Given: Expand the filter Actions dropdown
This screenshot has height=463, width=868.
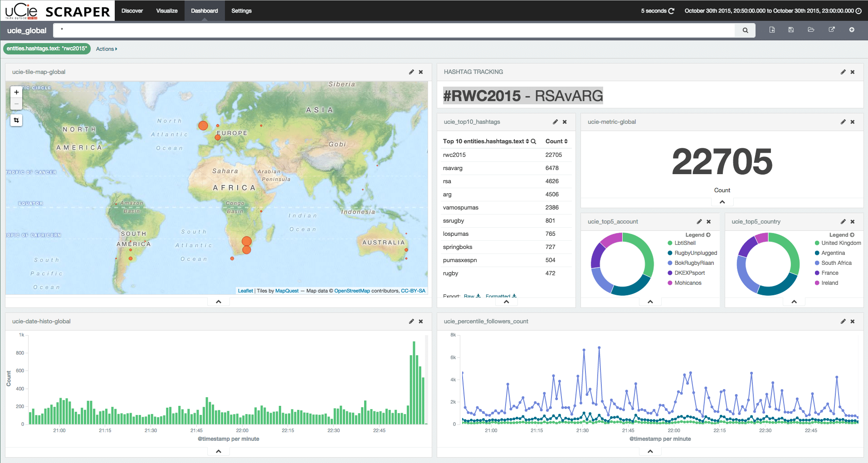Looking at the screenshot, I should pos(106,49).
